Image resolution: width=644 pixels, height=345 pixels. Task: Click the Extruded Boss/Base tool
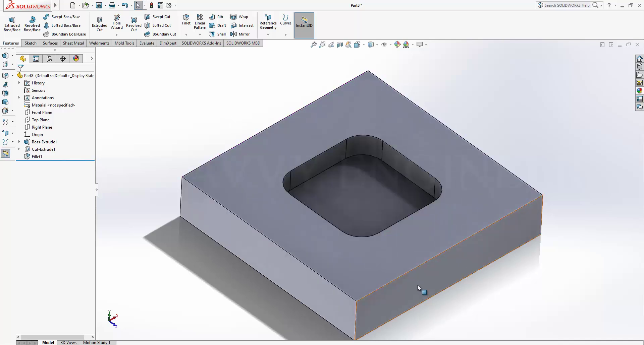point(12,24)
